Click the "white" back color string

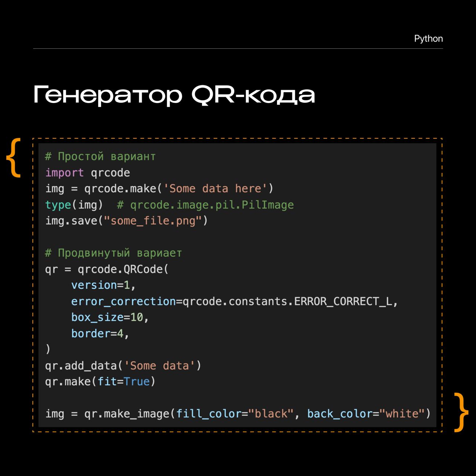pyautogui.click(x=402, y=414)
